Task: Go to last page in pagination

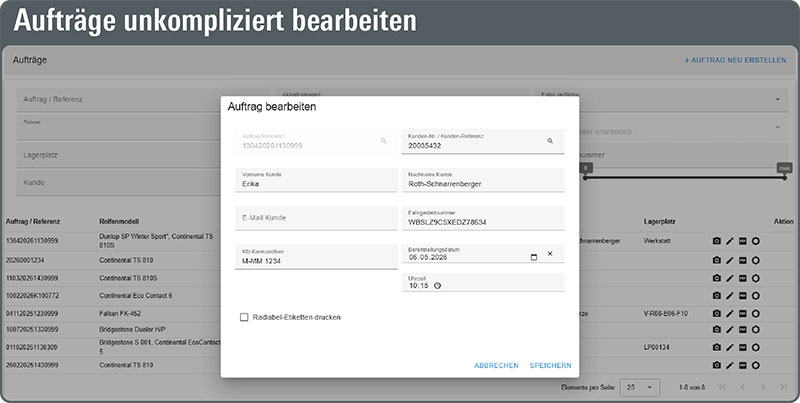Action: [783, 387]
